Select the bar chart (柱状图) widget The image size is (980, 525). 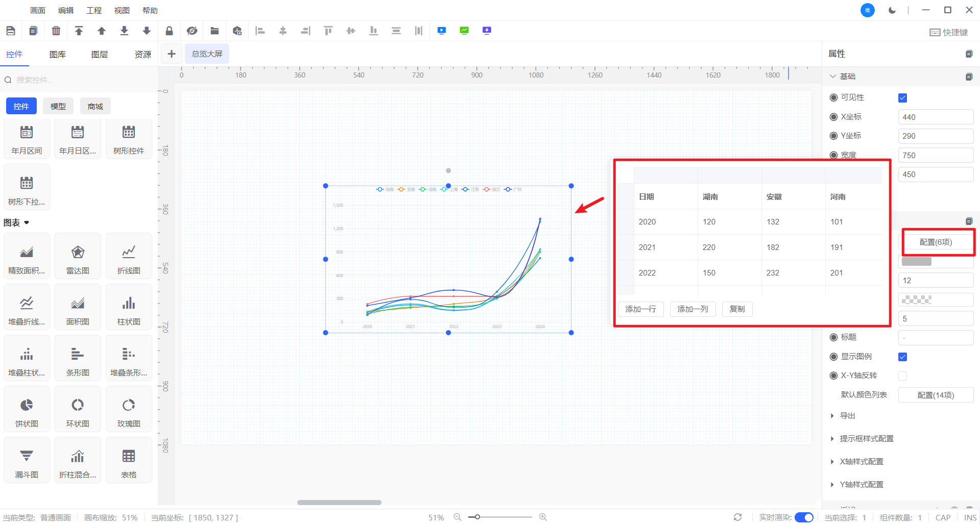[x=129, y=308]
